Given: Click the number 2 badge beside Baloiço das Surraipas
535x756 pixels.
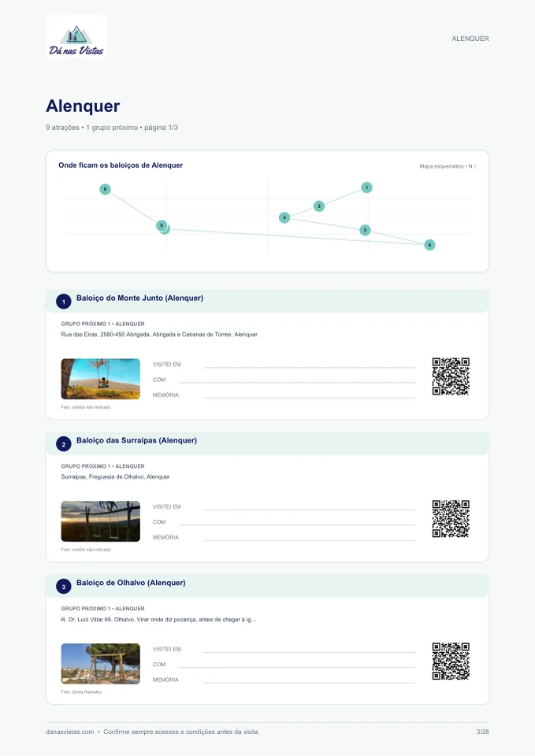Looking at the screenshot, I should (64, 444).
